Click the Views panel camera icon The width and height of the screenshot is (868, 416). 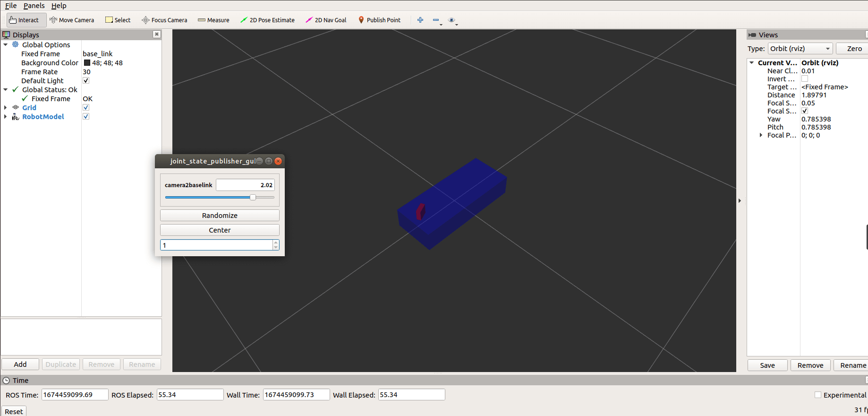pos(752,35)
